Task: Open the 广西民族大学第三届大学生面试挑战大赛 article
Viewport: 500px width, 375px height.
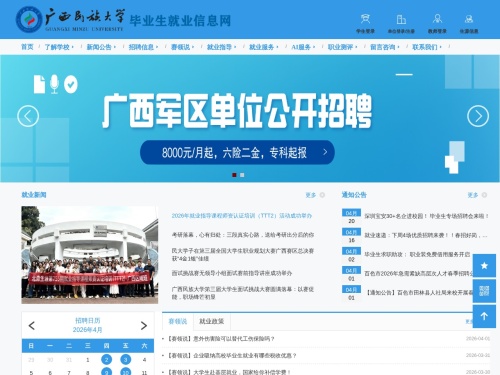Action: pyautogui.click(x=243, y=293)
